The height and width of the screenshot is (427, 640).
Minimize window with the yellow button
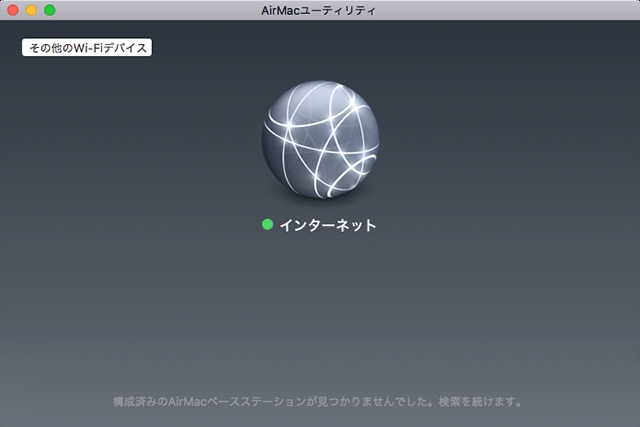tap(31, 10)
